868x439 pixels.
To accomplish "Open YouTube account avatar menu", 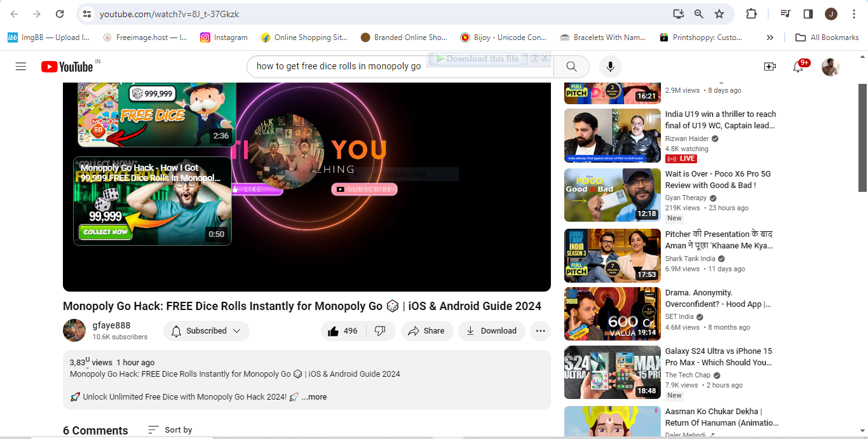I will [x=831, y=66].
